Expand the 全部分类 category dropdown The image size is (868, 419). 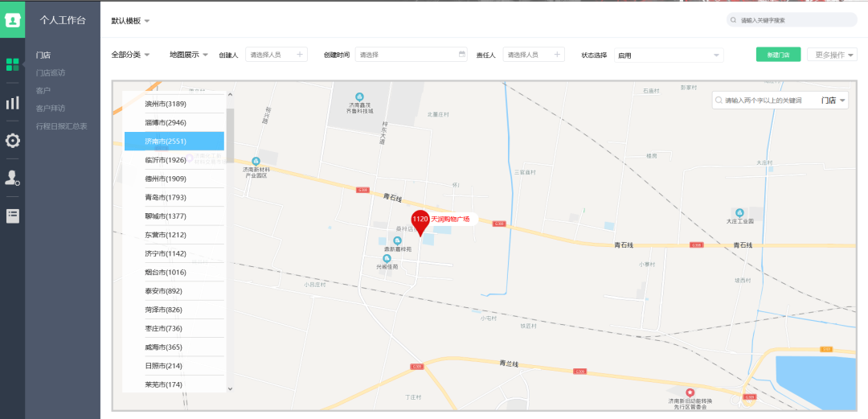(131, 55)
